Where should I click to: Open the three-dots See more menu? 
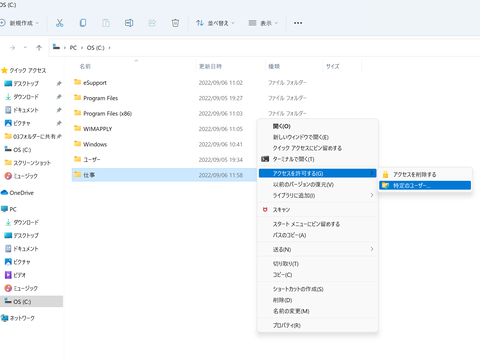(298, 23)
